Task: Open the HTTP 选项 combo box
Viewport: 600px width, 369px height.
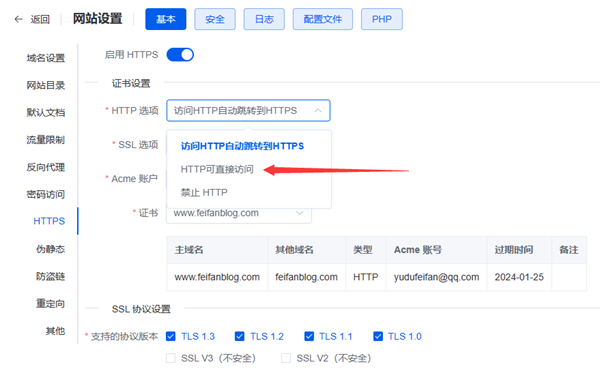Action: click(248, 111)
